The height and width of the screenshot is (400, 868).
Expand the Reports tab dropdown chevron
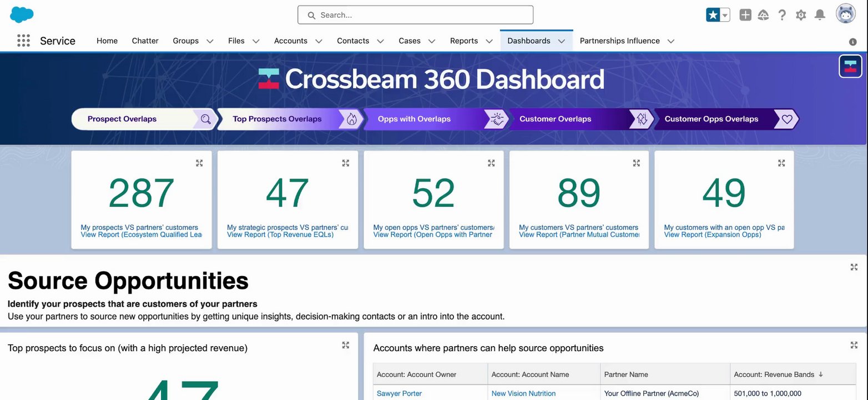[489, 41]
